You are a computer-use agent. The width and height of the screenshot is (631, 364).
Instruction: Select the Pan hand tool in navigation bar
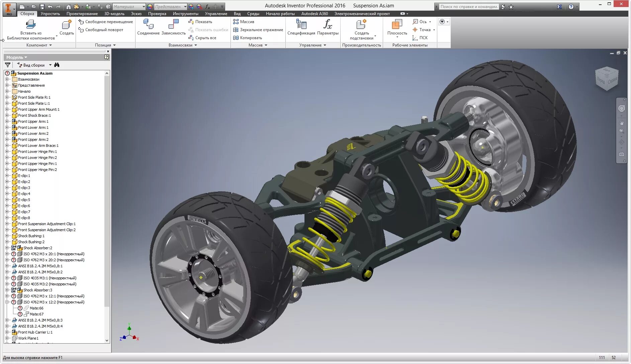[x=622, y=123]
